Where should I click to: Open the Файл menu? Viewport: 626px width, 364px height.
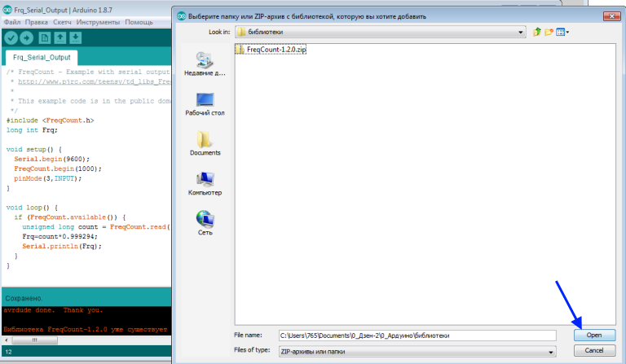pyautogui.click(x=12, y=22)
